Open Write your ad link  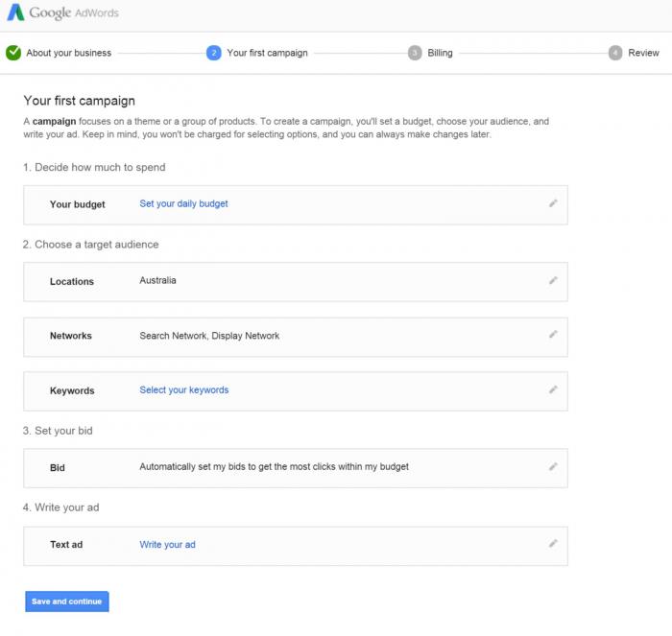coord(167,544)
